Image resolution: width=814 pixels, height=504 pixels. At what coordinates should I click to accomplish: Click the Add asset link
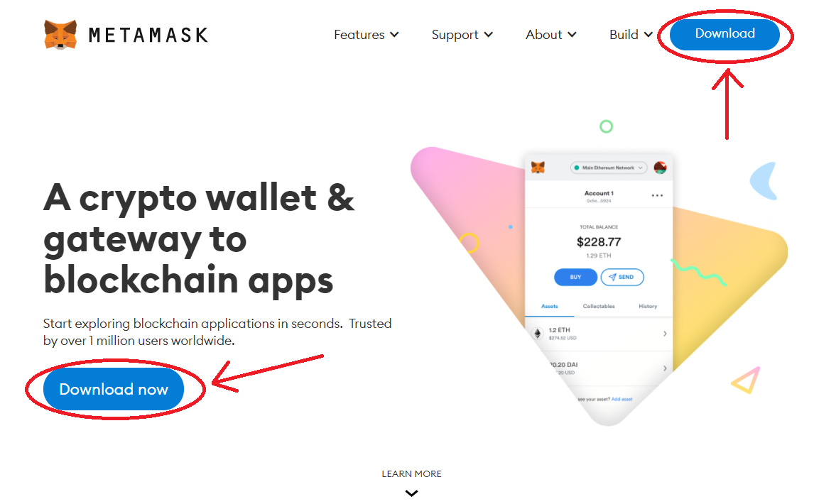tap(622, 399)
